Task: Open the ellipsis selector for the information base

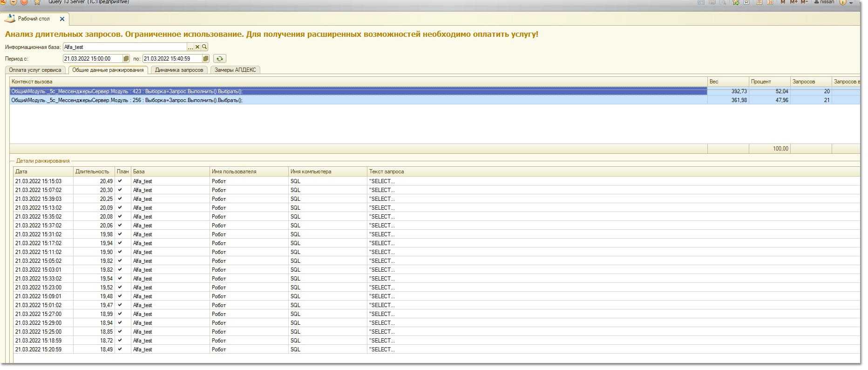Action: click(190, 47)
